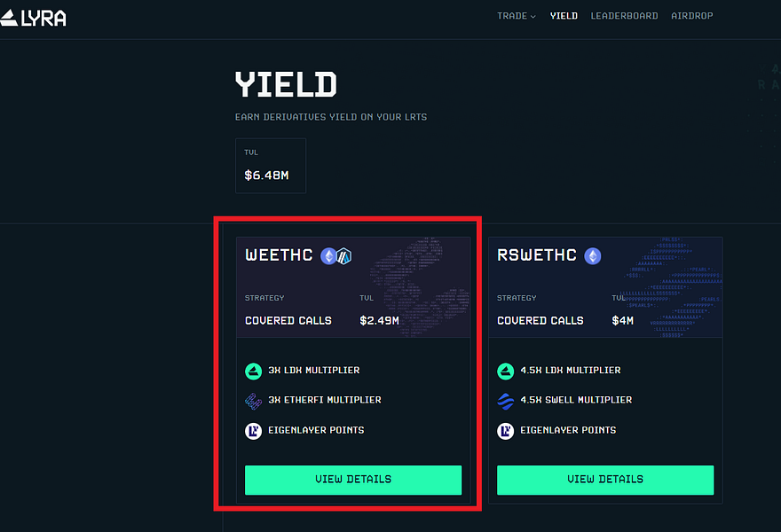Screen dimensions: 781x532
Task: Click the total TVL $6.48M box
Action: [270, 166]
